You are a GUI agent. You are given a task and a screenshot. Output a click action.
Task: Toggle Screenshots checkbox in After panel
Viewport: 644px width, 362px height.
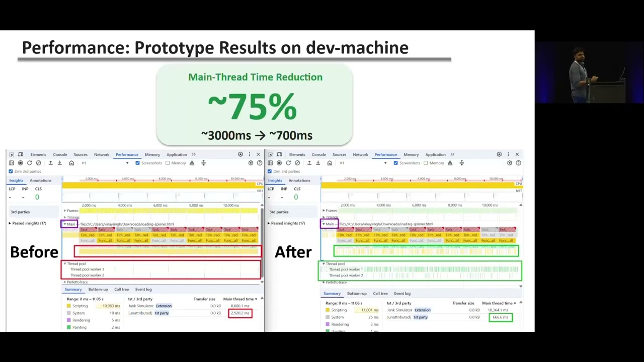tap(395, 163)
